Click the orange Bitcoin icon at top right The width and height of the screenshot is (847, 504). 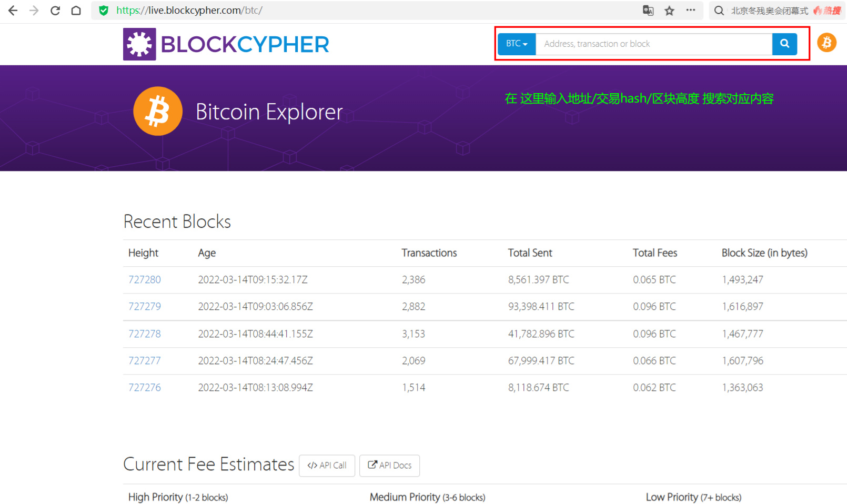(826, 43)
